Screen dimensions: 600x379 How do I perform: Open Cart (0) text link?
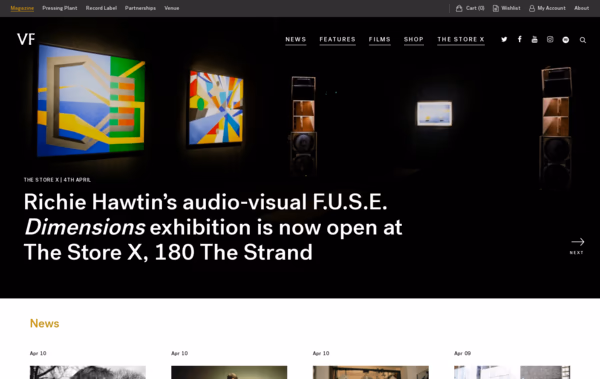click(x=475, y=8)
